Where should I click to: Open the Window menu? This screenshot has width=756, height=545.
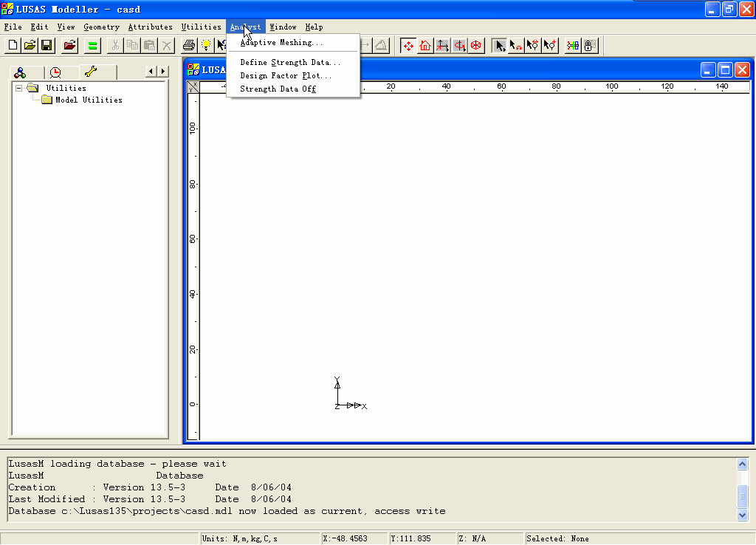coord(283,27)
